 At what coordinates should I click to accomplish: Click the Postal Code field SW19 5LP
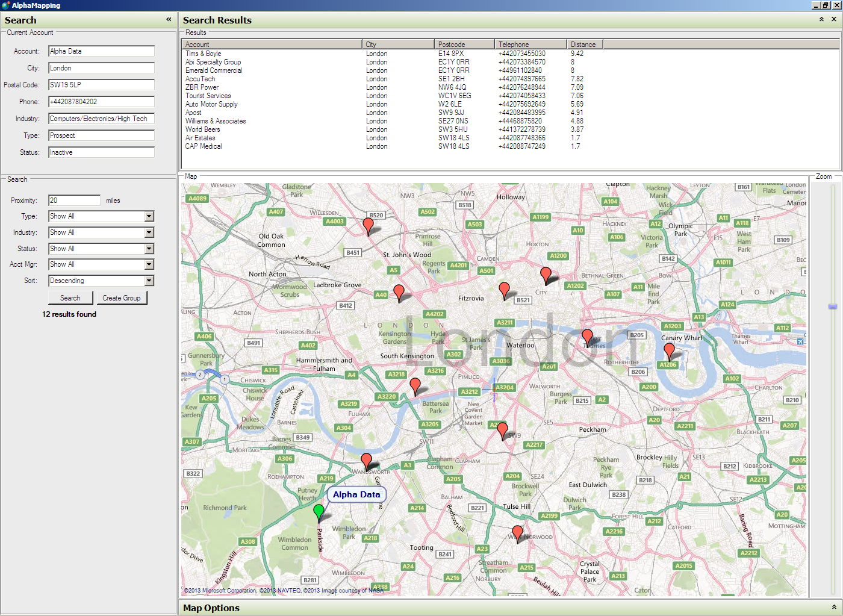click(x=101, y=85)
